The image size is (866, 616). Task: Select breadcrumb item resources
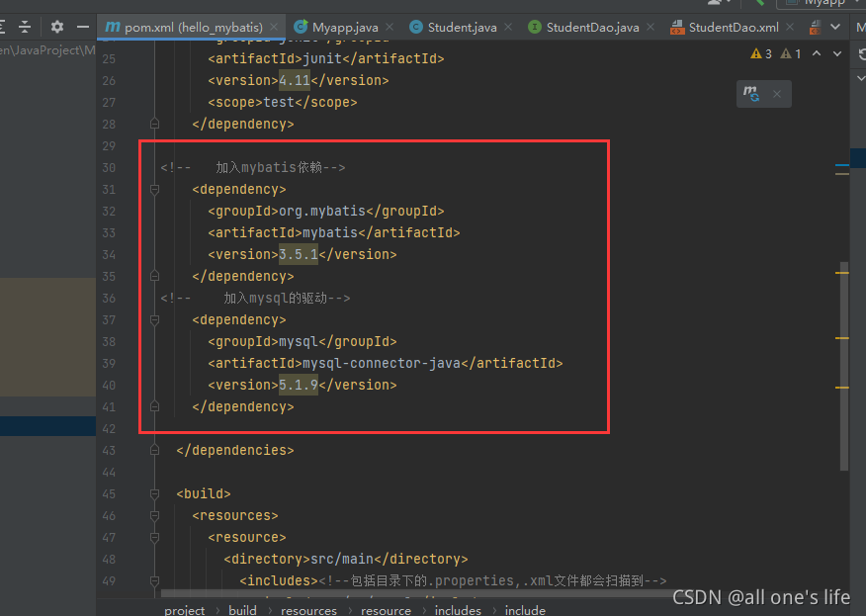[x=308, y=610]
